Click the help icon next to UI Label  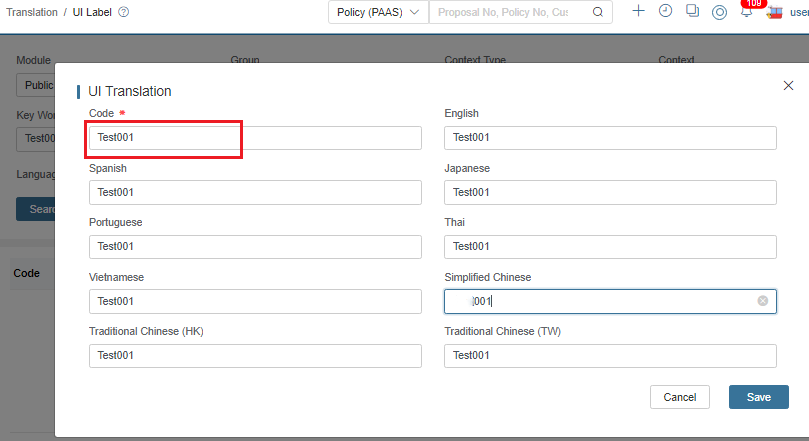coord(123,12)
